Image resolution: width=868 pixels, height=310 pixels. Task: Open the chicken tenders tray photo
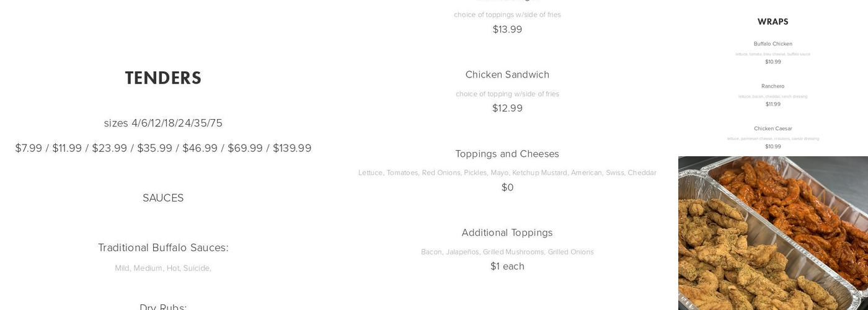point(773,233)
